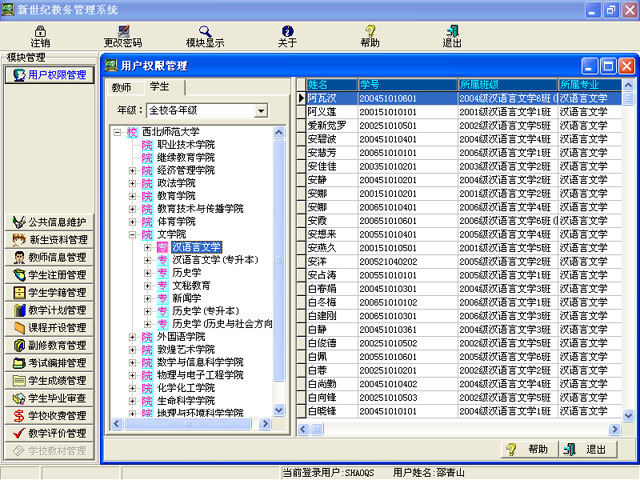Open the 公共信息维护 module
Viewport: 640px width, 480px height.
point(49,222)
